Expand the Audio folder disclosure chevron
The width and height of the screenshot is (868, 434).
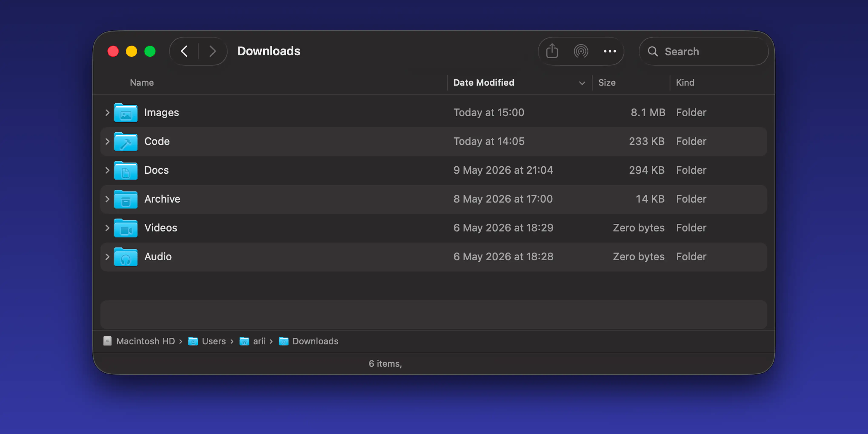[107, 257]
